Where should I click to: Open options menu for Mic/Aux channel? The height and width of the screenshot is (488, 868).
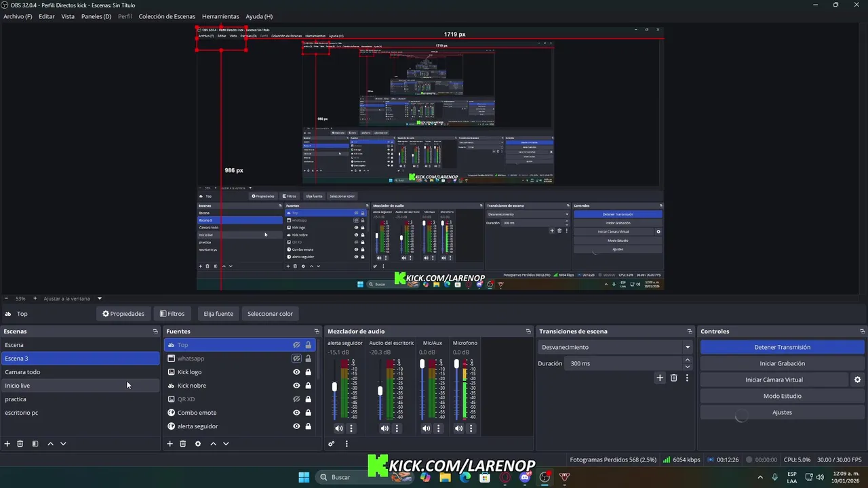pos(439,428)
